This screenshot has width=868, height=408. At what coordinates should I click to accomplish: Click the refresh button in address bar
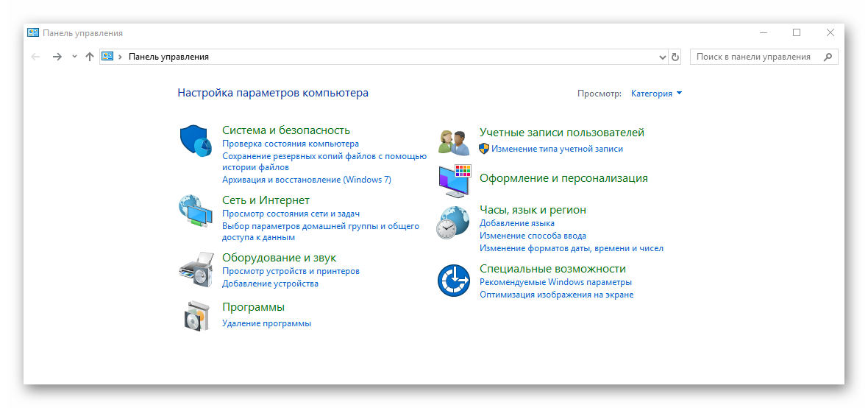coord(675,57)
